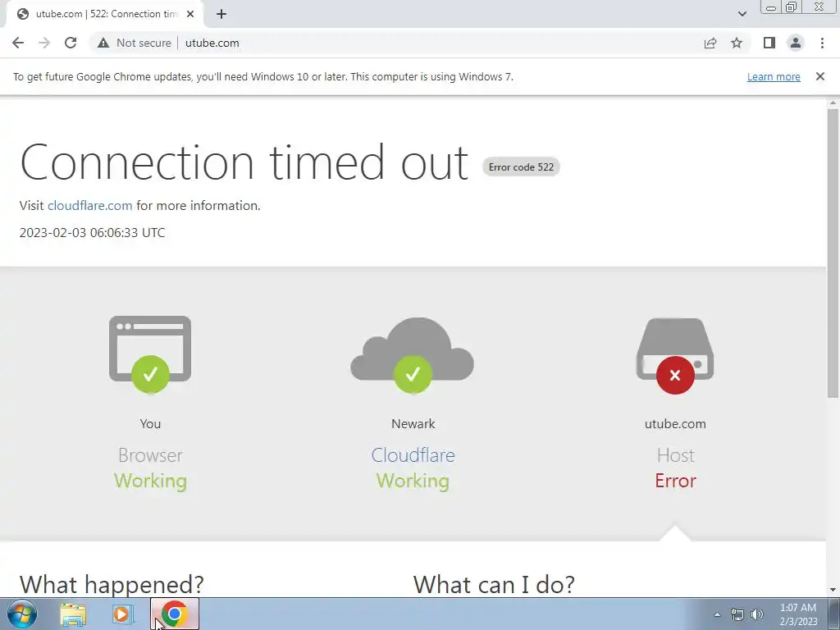Open the network tray icon
The image size is (840, 630).
(737, 614)
